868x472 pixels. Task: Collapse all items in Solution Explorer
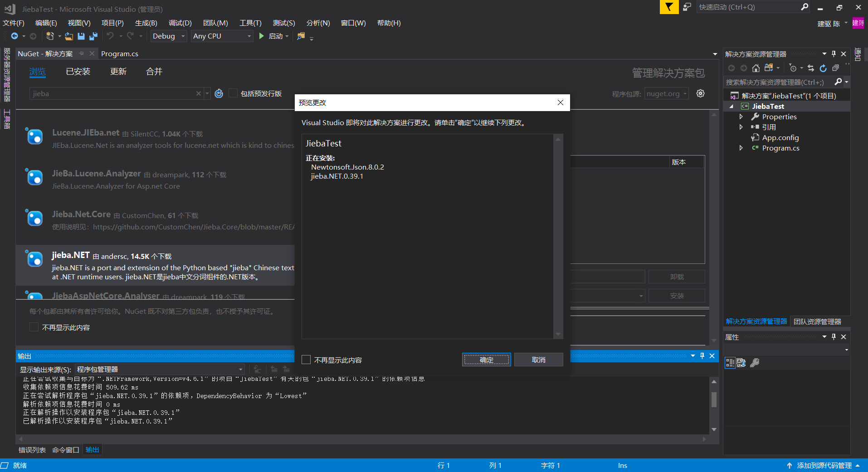[835, 68]
